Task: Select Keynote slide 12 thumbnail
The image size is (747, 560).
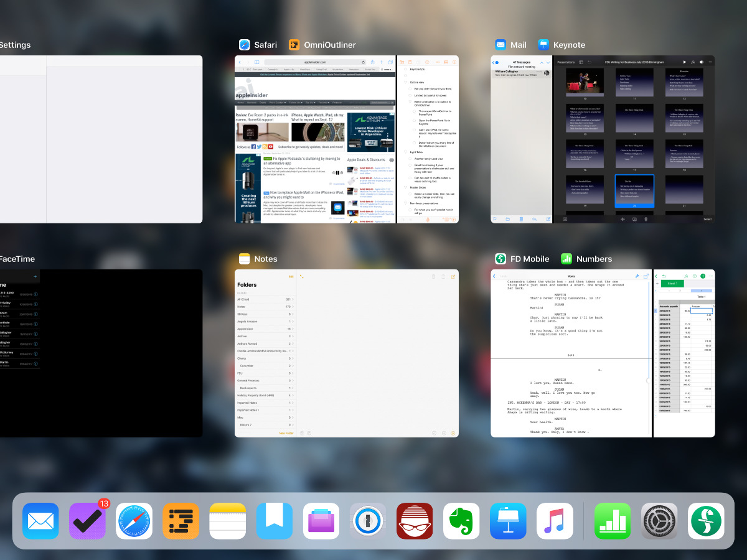Action: tap(684, 82)
